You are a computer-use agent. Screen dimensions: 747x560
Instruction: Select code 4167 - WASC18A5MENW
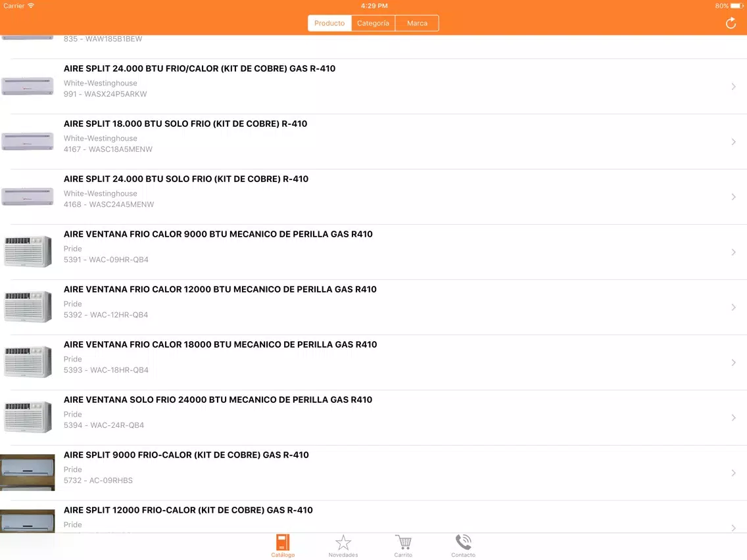tap(108, 149)
